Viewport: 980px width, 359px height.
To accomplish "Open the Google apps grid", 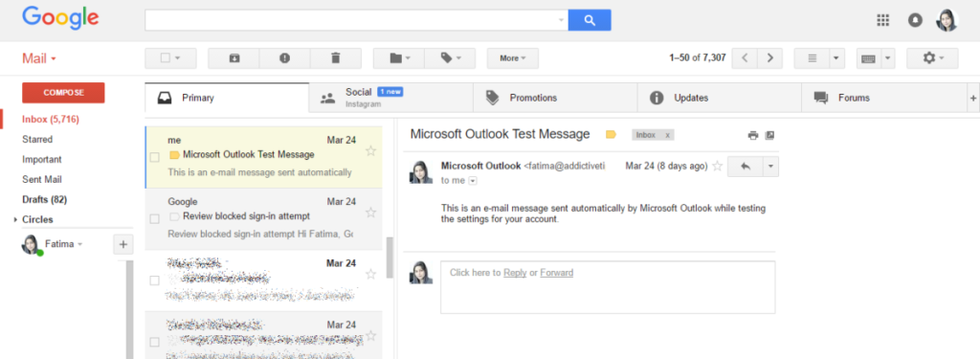I will coord(882,20).
